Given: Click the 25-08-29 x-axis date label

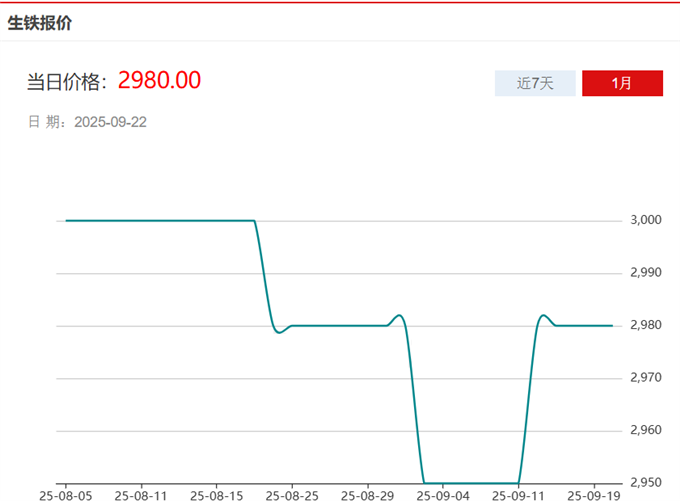Looking at the screenshot, I should click(367, 494).
